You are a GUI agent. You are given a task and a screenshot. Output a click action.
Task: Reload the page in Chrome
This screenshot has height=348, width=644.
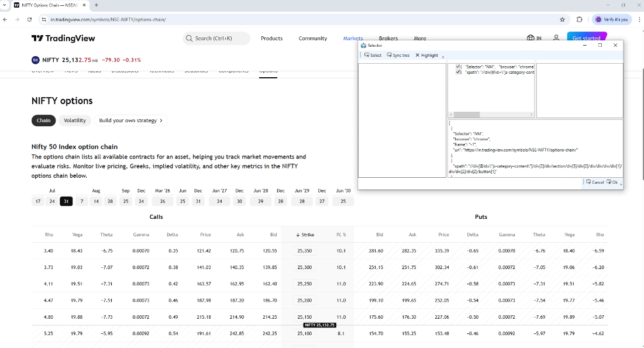30,19
